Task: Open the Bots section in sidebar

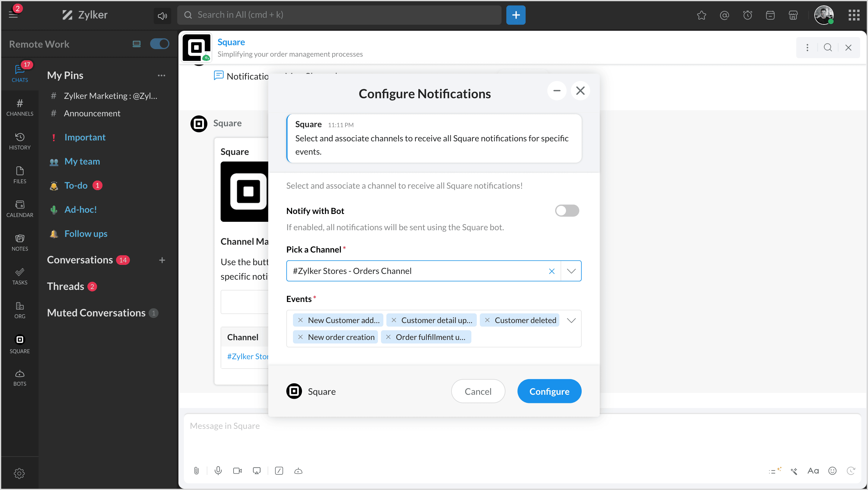Action: (x=20, y=377)
